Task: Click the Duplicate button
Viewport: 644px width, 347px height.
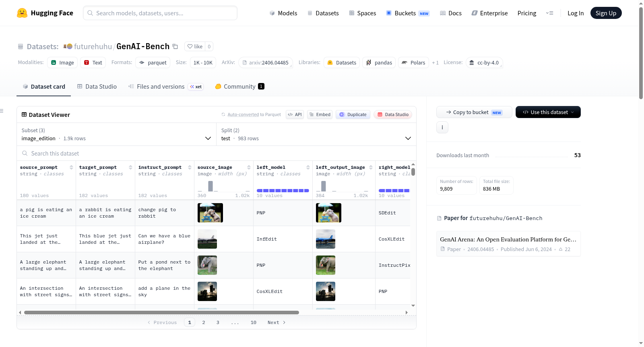Action: tap(353, 114)
